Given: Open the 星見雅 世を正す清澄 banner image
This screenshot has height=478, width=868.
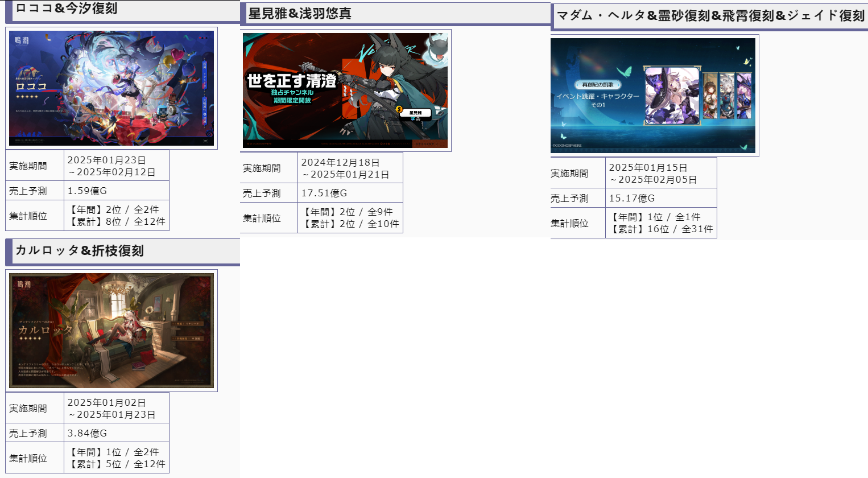Looking at the screenshot, I should [x=345, y=90].
